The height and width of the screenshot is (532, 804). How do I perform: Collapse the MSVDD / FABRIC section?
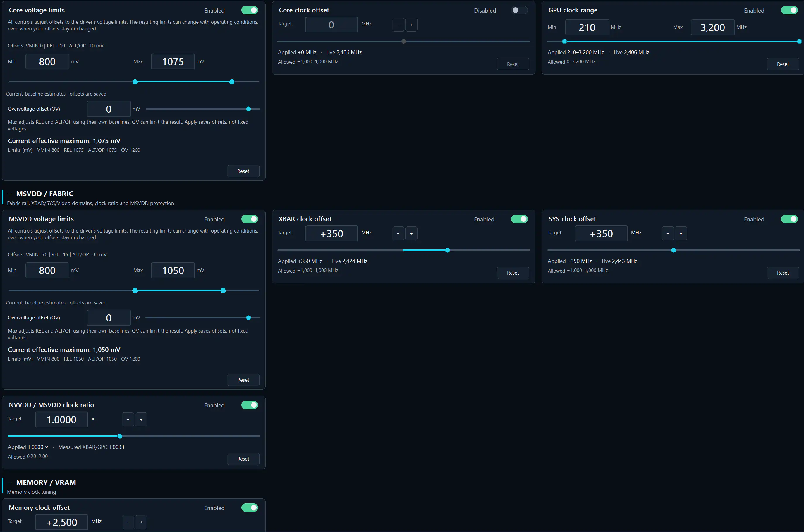coord(9,194)
